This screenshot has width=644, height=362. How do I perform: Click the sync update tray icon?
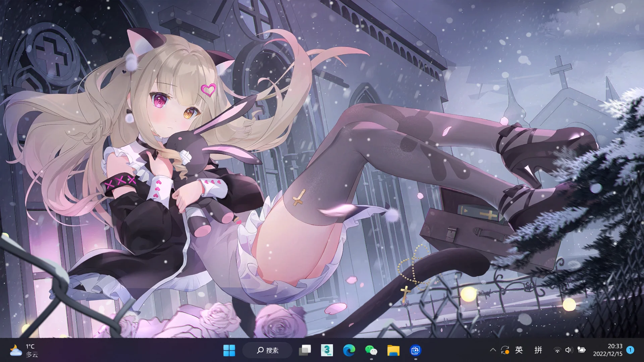505,350
